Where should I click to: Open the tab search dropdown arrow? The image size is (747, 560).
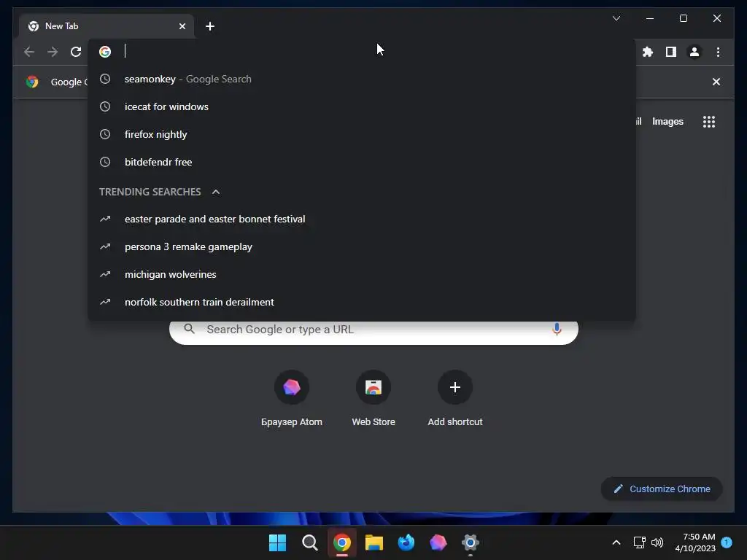click(616, 18)
